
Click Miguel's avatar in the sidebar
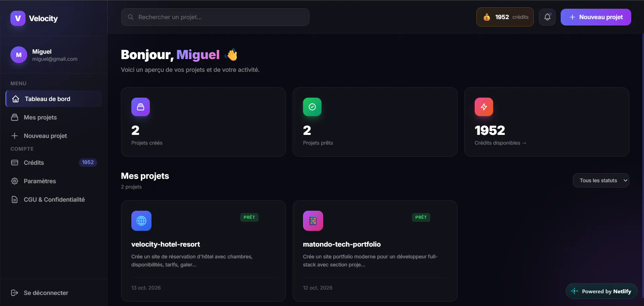19,55
